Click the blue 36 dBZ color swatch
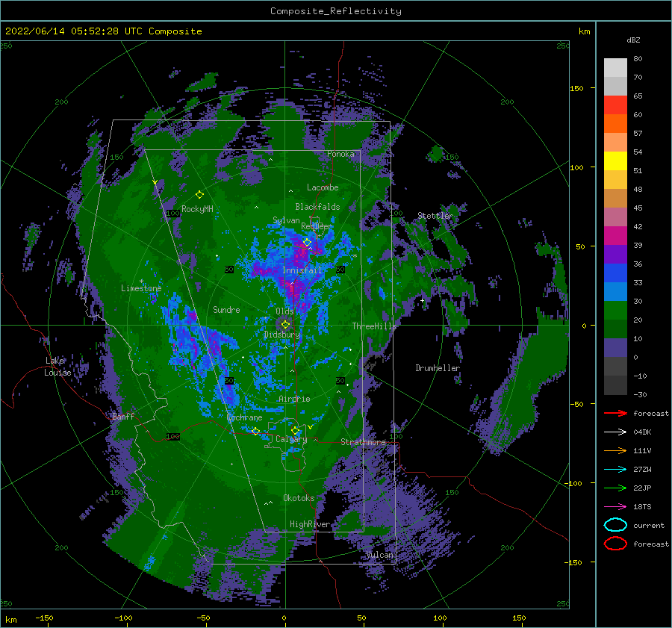 click(x=615, y=273)
